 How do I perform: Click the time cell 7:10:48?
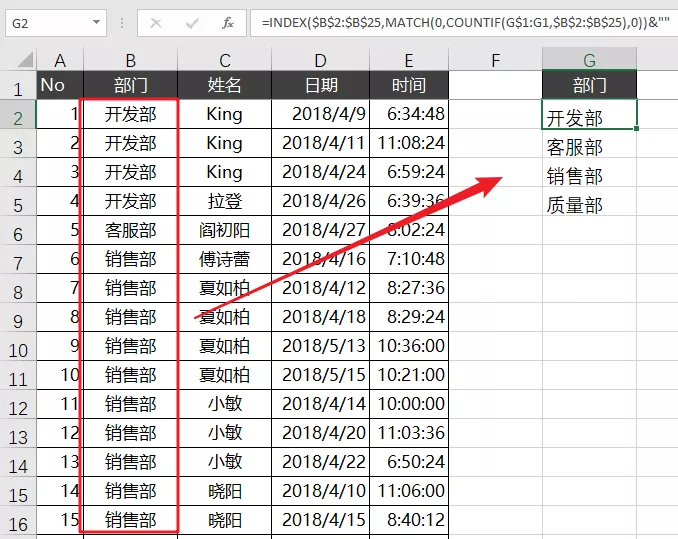[x=409, y=259]
